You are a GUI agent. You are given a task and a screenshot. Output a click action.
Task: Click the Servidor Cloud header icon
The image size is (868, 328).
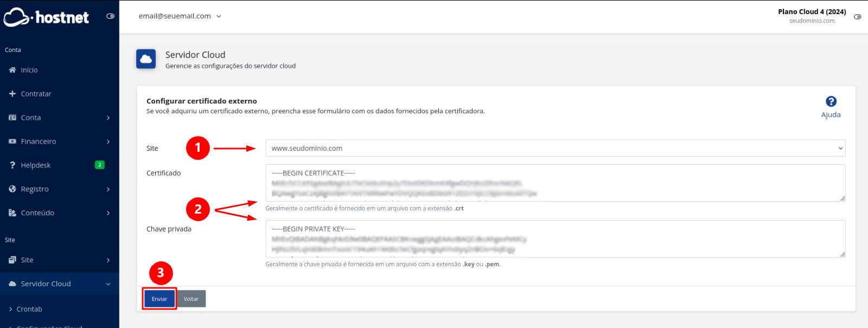(146, 59)
